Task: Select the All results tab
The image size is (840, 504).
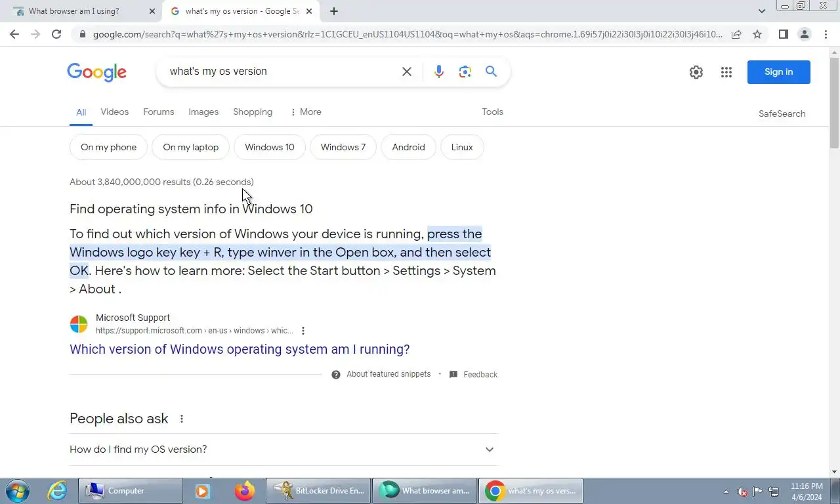Action: (x=81, y=112)
